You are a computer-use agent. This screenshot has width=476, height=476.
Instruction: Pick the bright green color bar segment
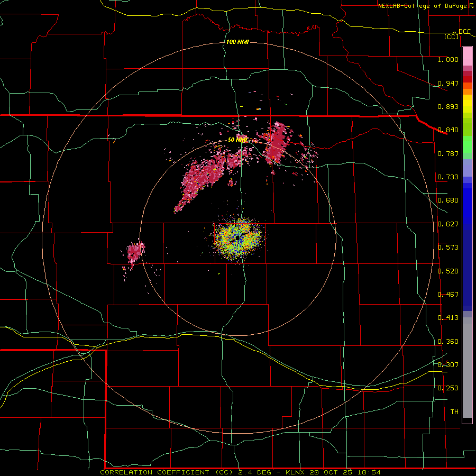467,144
